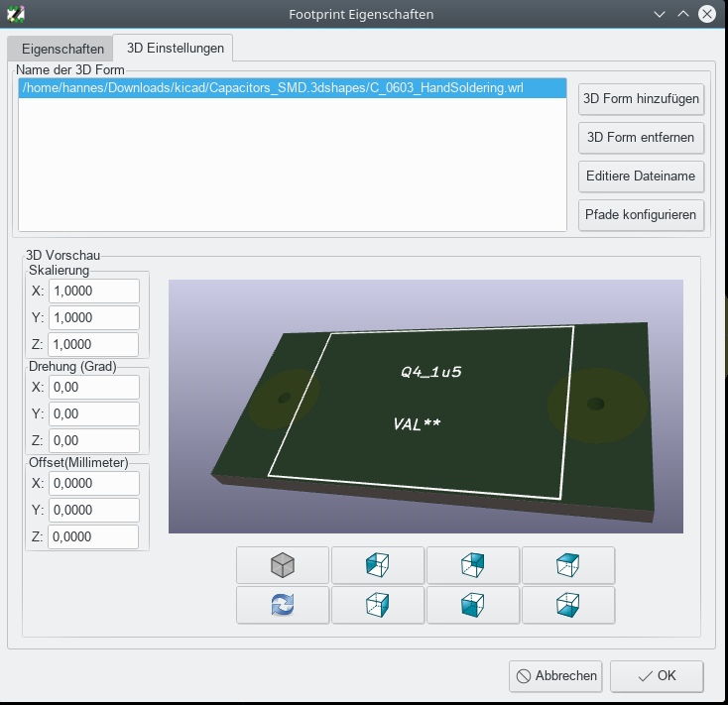Click the Drehung (Grad) group label
The height and width of the screenshot is (705, 728).
[72, 366]
